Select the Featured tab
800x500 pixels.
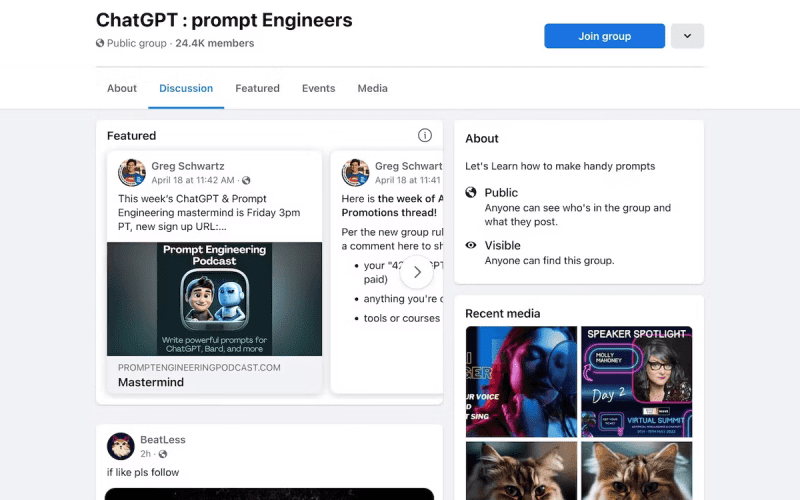[257, 88]
